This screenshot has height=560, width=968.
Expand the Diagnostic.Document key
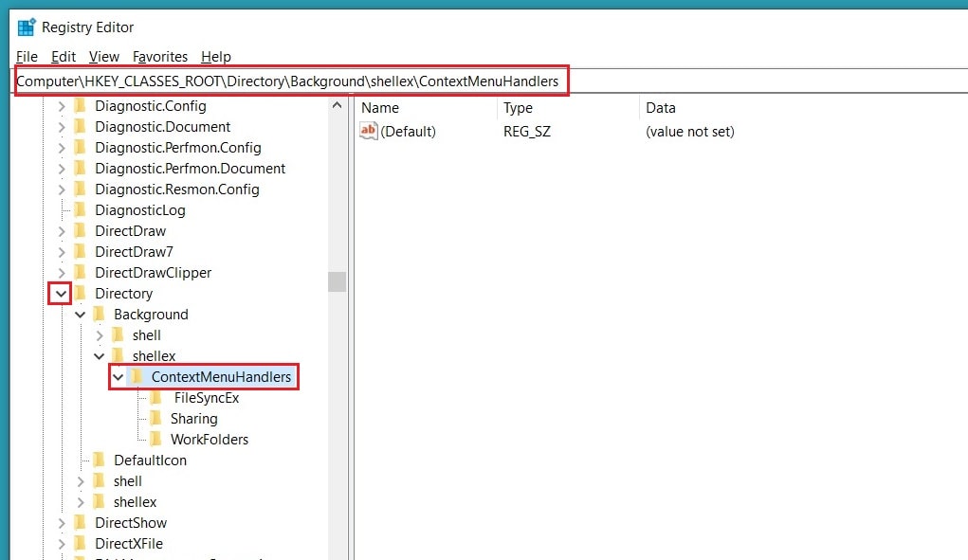tap(61, 127)
